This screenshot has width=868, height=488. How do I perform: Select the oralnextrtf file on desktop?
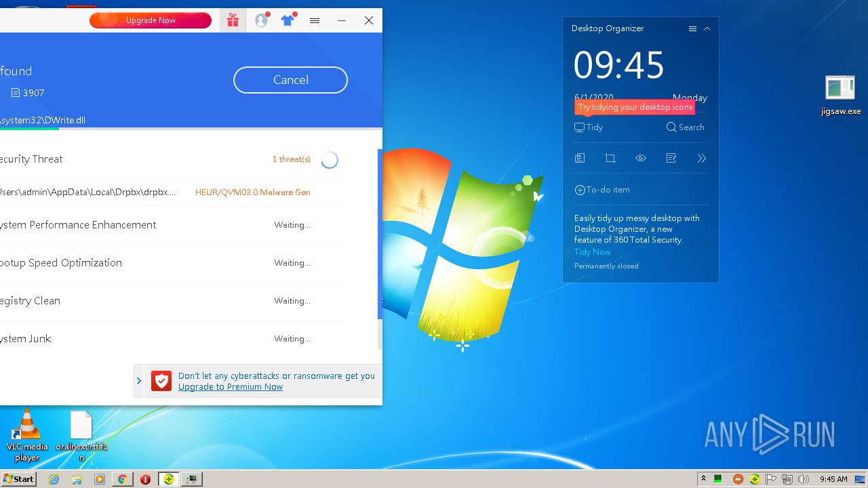(x=81, y=435)
